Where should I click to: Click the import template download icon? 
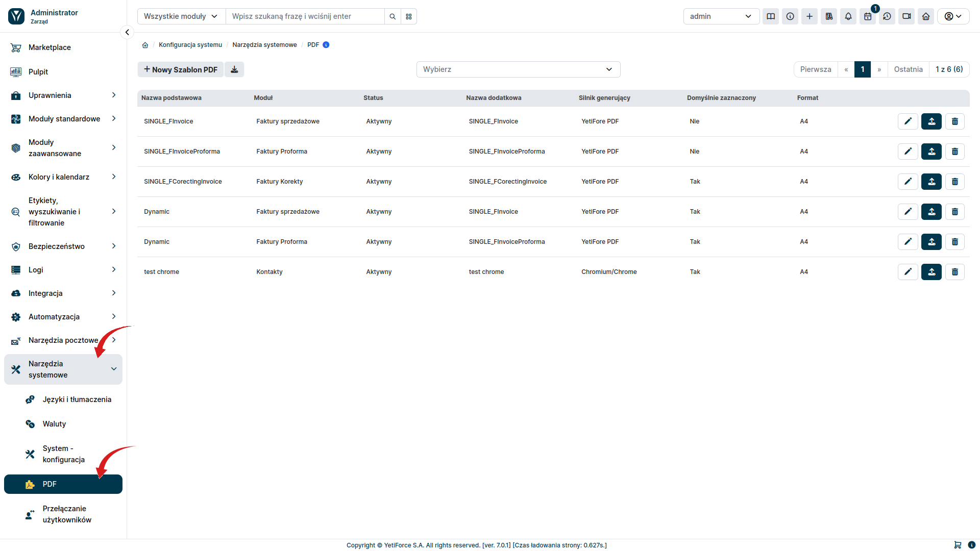coord(234,69)
